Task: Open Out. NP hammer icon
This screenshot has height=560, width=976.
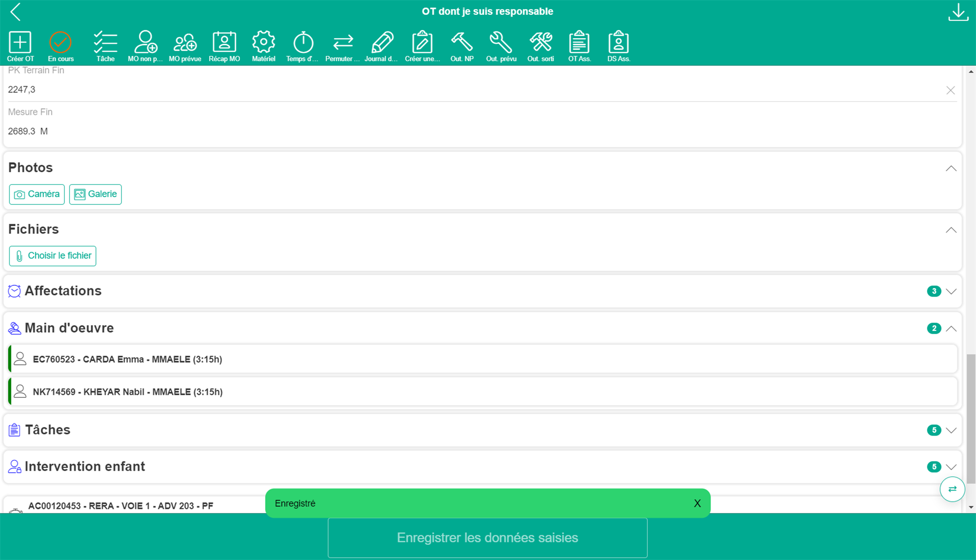Action: point(462,43)
